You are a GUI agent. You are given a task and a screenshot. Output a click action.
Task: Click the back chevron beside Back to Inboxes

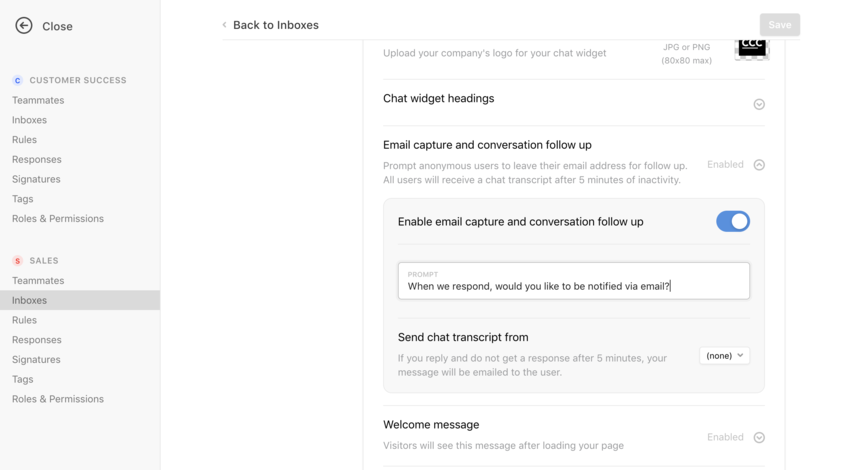pyautogui.click(x=224, y=25)
